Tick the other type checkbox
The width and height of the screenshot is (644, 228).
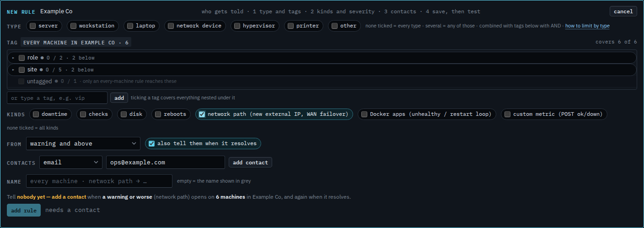(334, 26)
